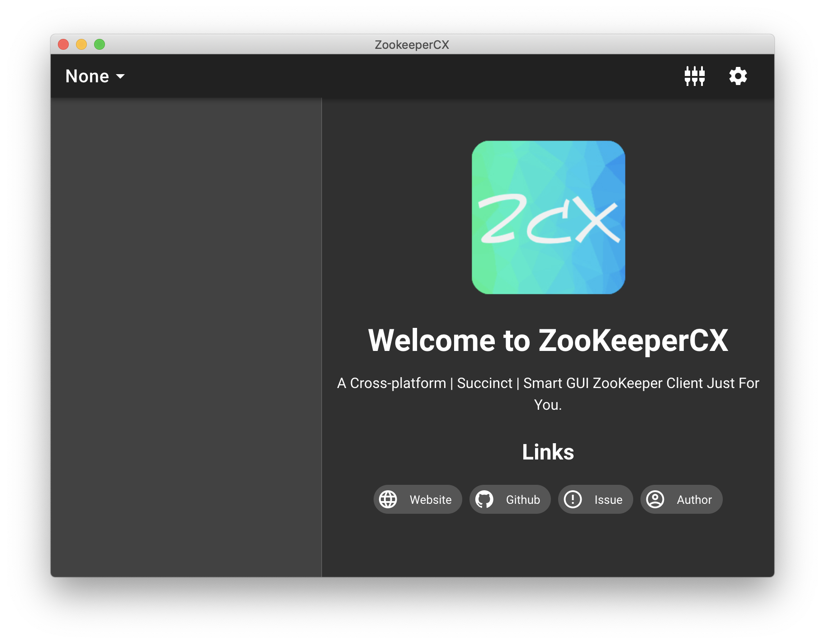Click the exclamation icon on Issue chip

click(573, 499)
